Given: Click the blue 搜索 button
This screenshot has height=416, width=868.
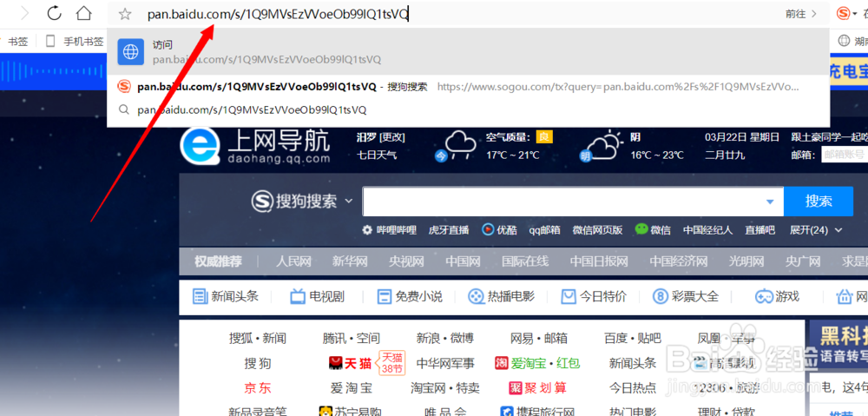Looking at the screenshot, I should 819,201.
